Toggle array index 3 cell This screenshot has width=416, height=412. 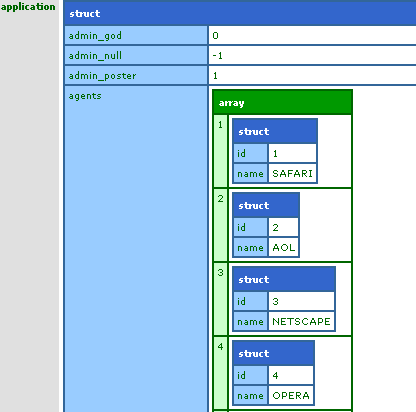click(x=221, y=299)
